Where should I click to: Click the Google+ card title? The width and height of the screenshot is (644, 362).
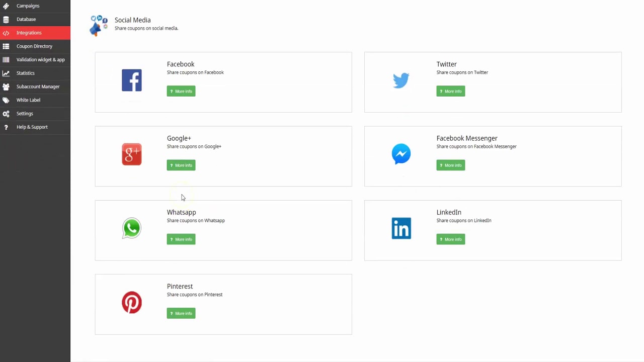pyautogui.click(x=179, y=138)
